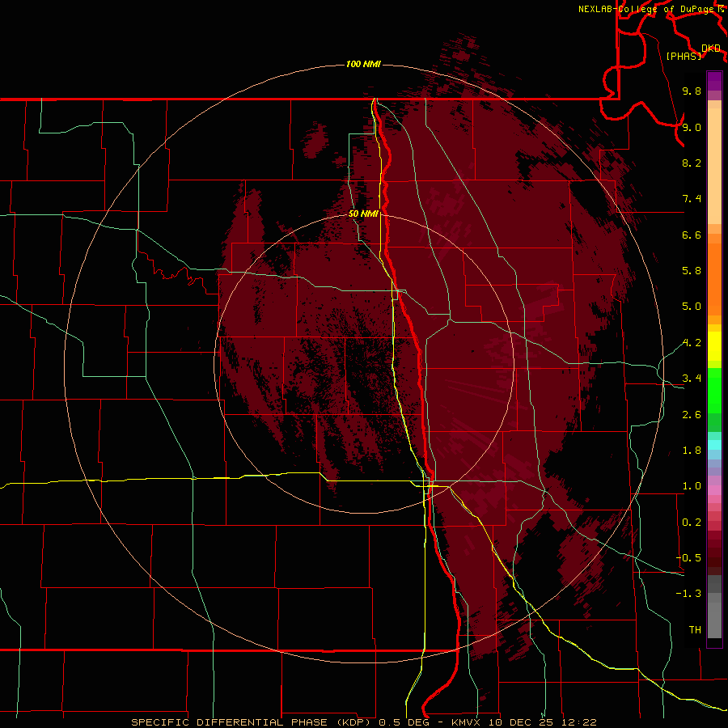This screenshot has width=728, height=728.
Task: Click the 9.8 color scale value
Action: point(692,91)
